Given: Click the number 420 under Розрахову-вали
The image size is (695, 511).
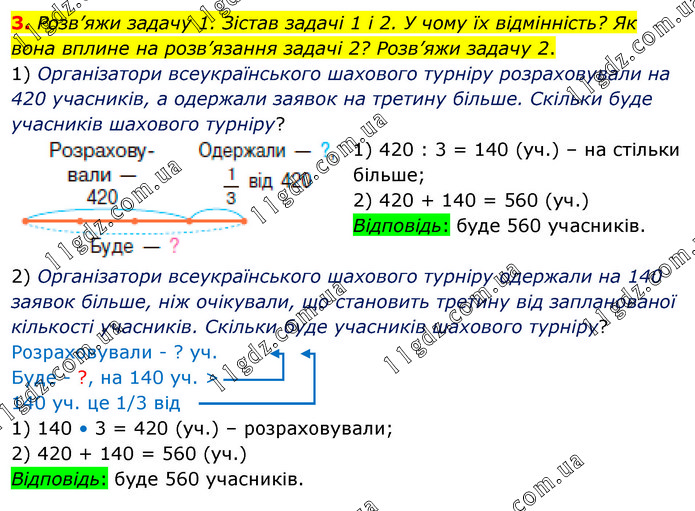Looking at the screenshot, I should [x=101, y=196].
